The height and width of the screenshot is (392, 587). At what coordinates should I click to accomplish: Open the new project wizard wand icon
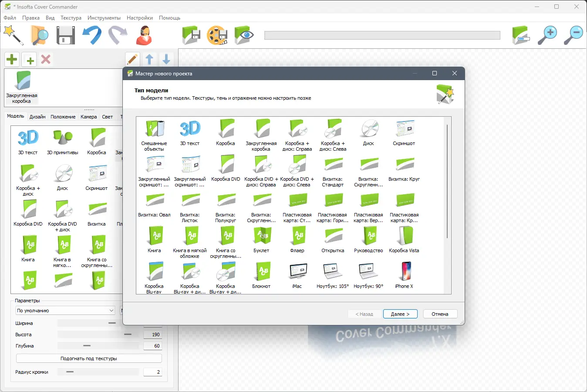point(13,35)
